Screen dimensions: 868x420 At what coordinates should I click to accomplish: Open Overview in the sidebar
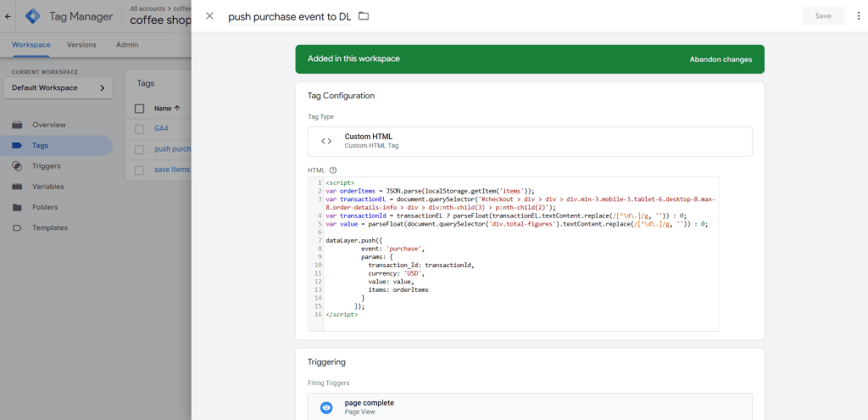point(48,125)
